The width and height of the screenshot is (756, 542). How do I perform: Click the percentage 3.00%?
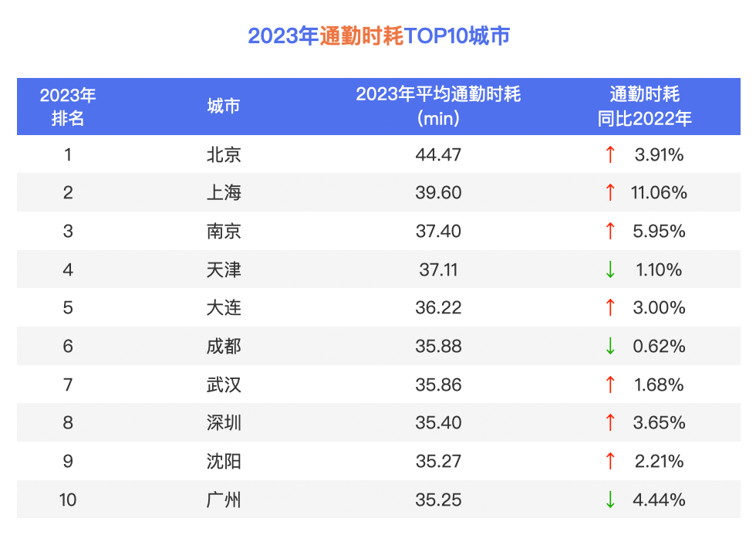coord(659,307)
